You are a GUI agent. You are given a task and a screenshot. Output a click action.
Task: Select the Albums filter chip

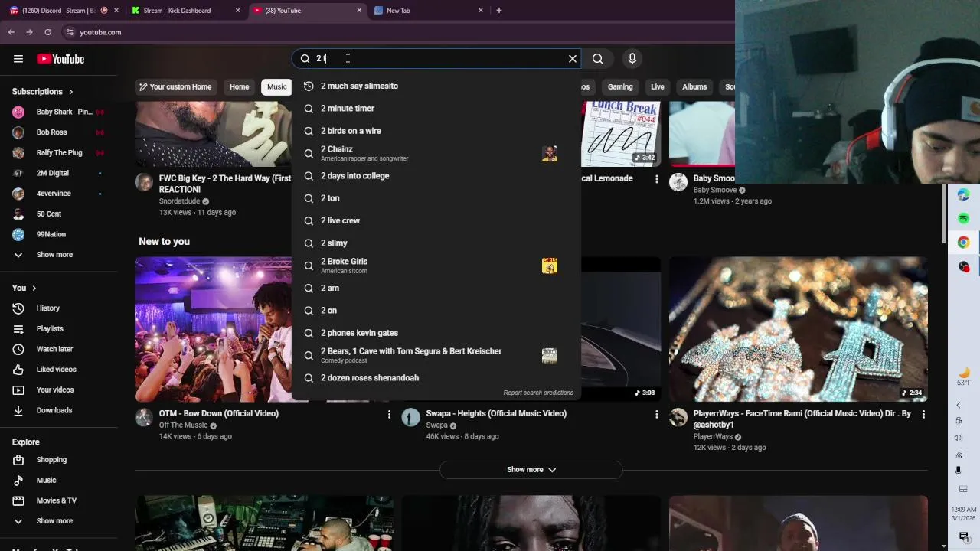click(694, 87)
